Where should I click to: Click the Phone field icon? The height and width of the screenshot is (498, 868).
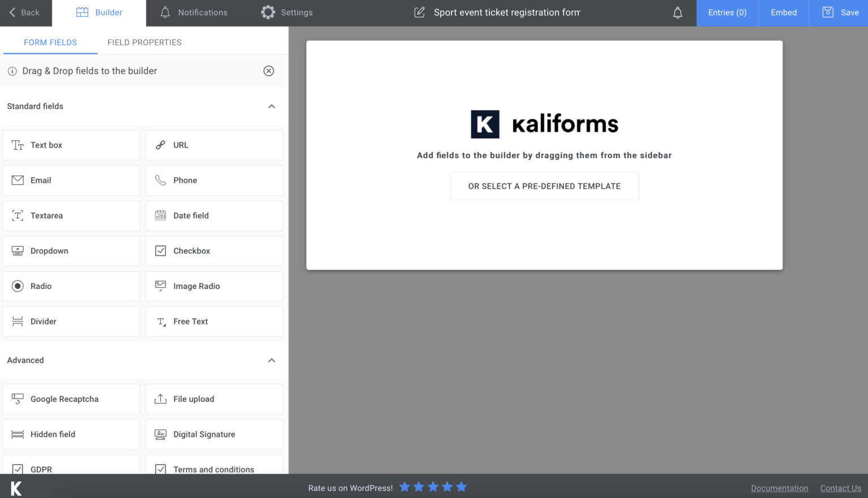point(160,180)
